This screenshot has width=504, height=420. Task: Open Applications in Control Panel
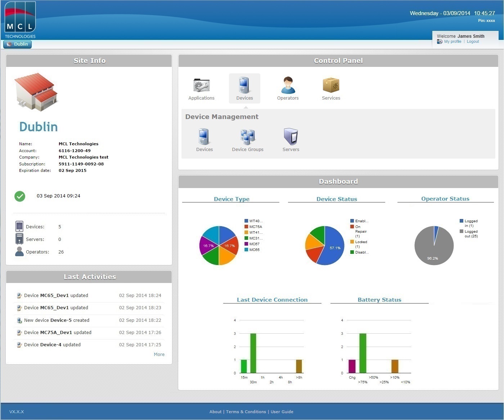[x=201, y=89]
